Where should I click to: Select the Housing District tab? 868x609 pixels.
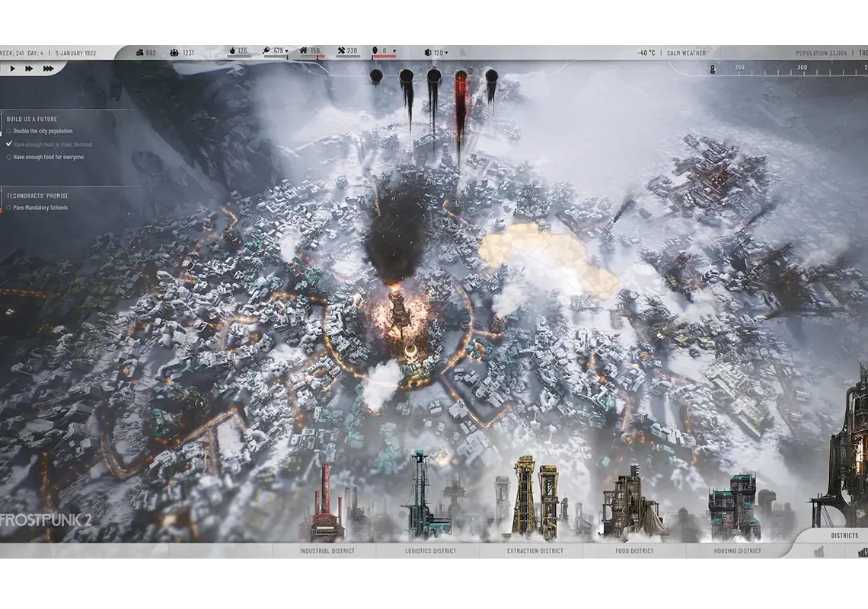[737, 551]
